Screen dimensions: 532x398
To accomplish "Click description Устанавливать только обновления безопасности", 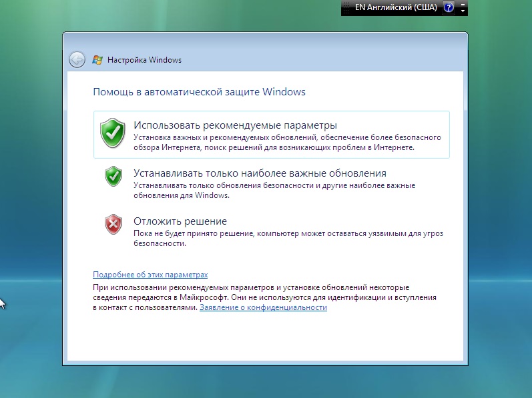I will click(x=274, y=191).
